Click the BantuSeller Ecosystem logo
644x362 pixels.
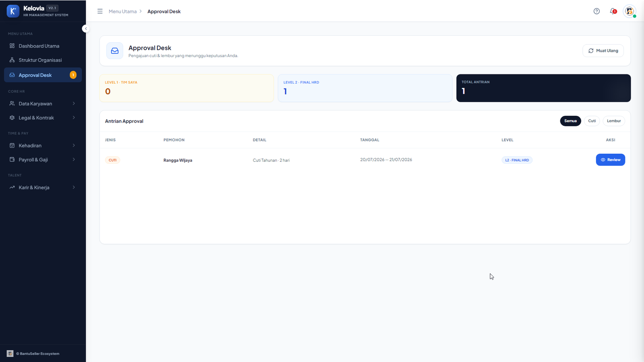pyautogui.click(x=10, y=354)
